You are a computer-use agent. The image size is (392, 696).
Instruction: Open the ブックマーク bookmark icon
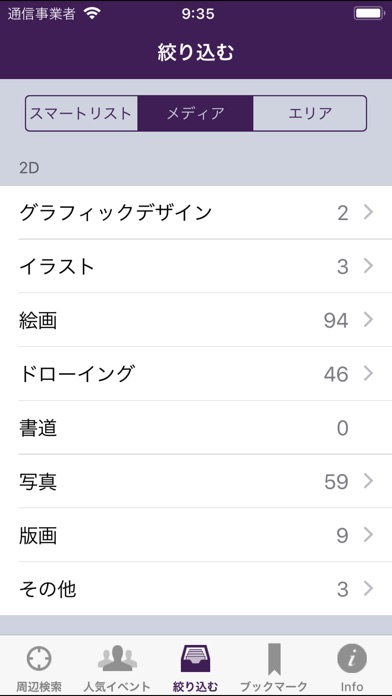click(274, 659)
